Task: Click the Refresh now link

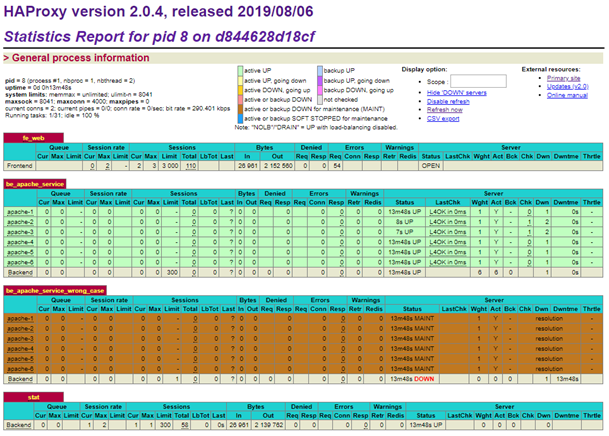Action: pos(444,110)
